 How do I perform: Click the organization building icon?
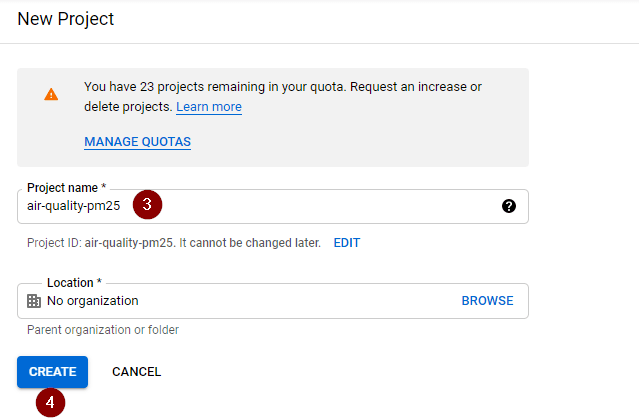click(x=34, y=301)
